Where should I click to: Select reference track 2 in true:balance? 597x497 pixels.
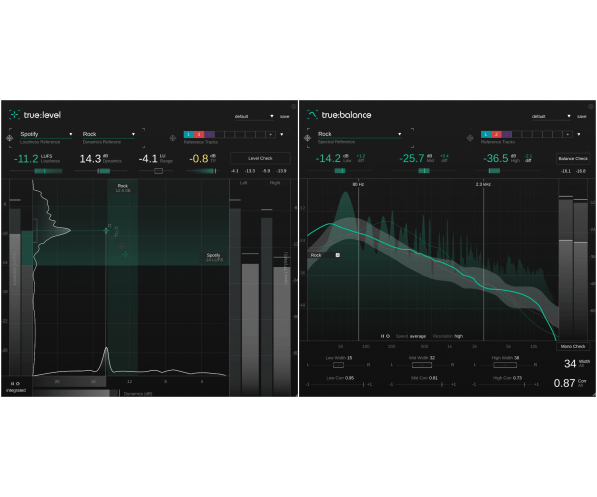(496, 134)
